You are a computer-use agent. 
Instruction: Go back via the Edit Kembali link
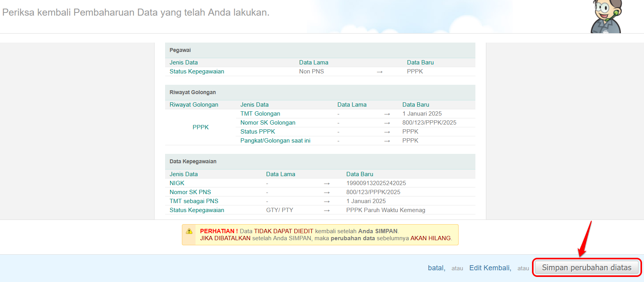490,268
